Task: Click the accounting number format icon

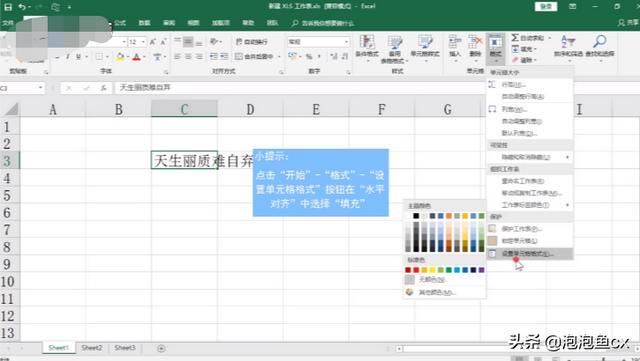Action: click(x=292, y=56)
